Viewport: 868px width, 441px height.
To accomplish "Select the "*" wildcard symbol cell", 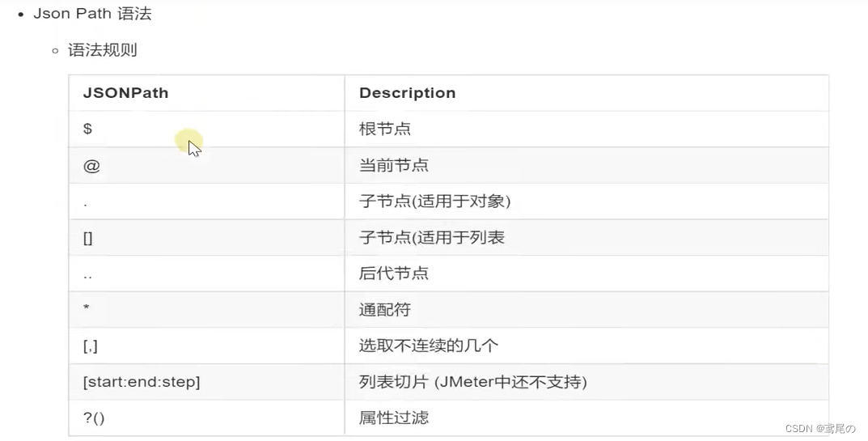I will click(x=86, y=310).
